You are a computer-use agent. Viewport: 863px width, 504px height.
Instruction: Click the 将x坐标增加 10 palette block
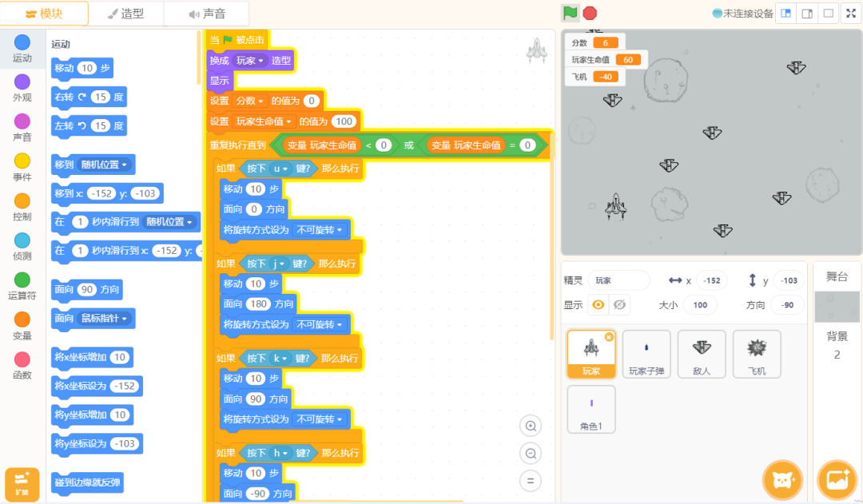point(92,357)
